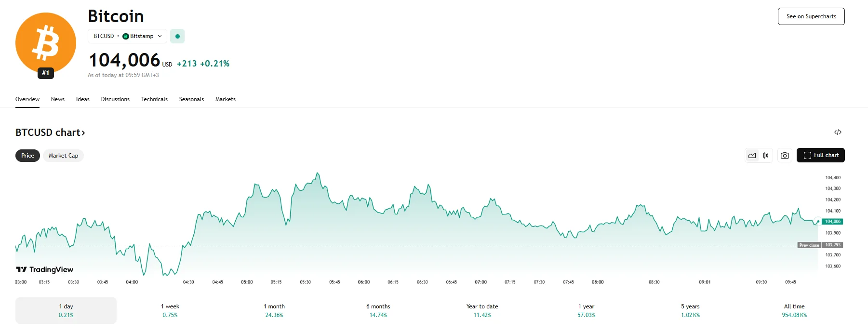Click the Bitcoin logo icon
Viewport: 868px width, 332px height.
coord(46,43)
